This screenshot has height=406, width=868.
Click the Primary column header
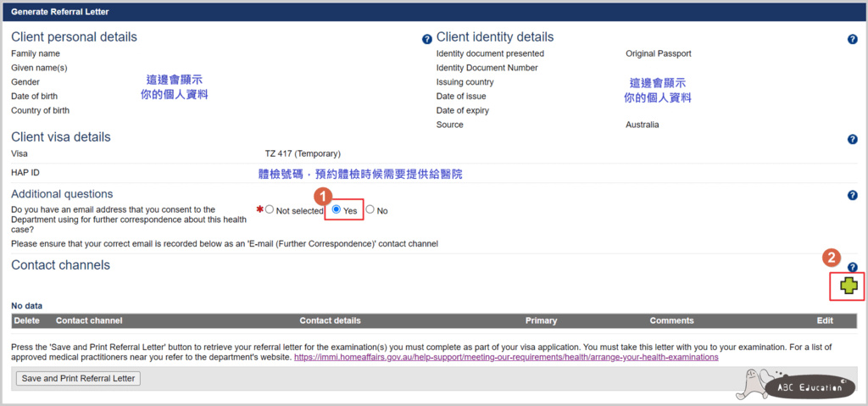tap(541, 320)
